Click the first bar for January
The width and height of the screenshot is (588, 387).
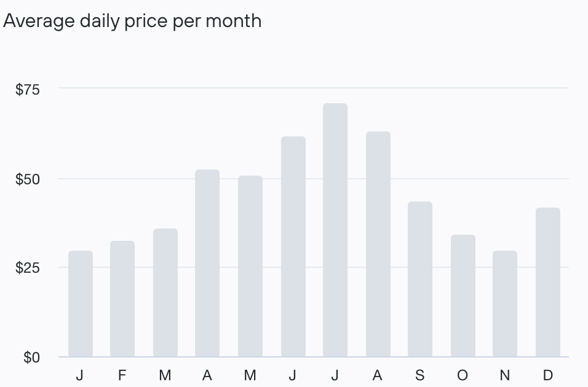tap(80, 304)
